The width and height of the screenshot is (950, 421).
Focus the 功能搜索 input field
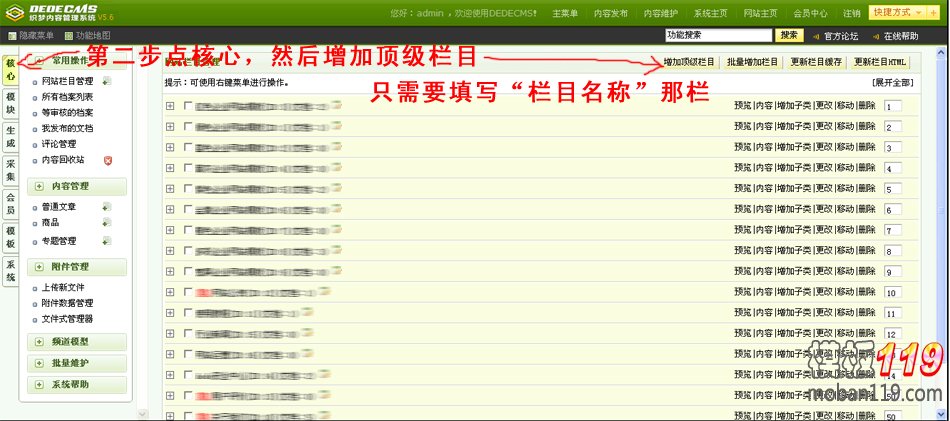click(719, 36)
